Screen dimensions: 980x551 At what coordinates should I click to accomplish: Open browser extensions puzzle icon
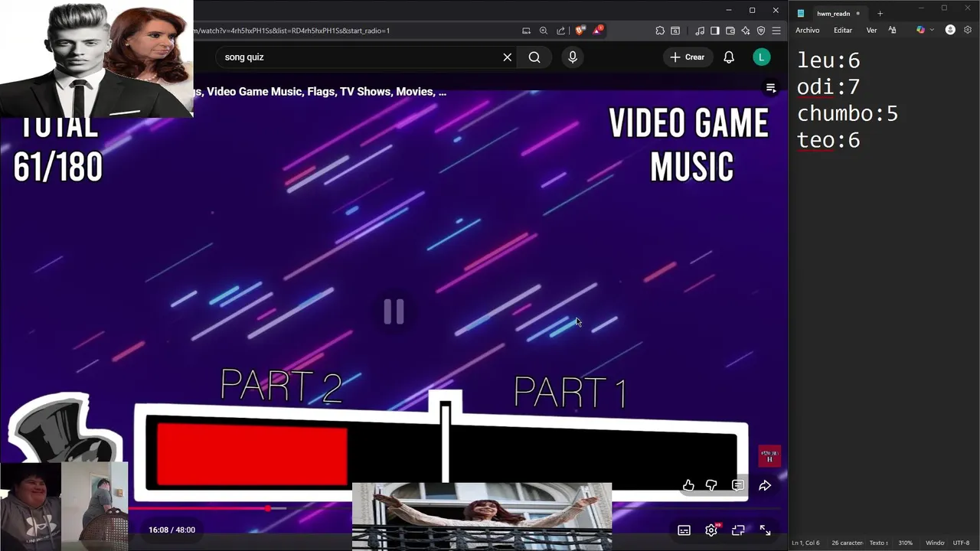coord(660,31)
